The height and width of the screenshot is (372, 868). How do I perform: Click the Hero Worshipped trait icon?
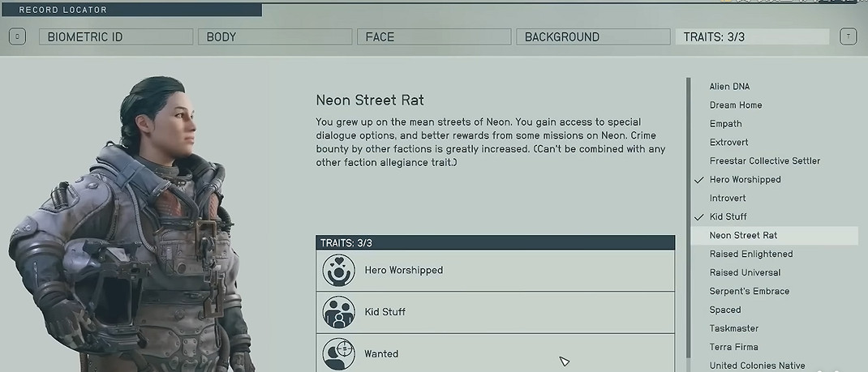pos(338,271)
